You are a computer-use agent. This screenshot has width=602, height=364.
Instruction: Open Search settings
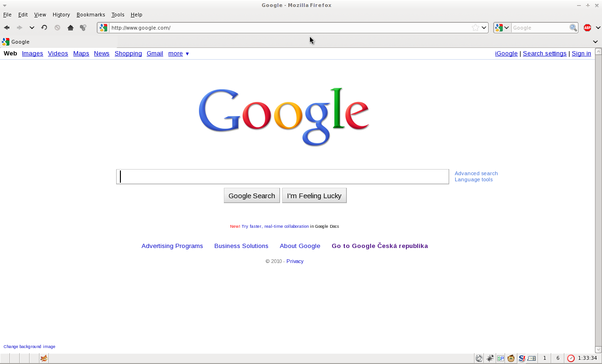(x=545, y=54)
